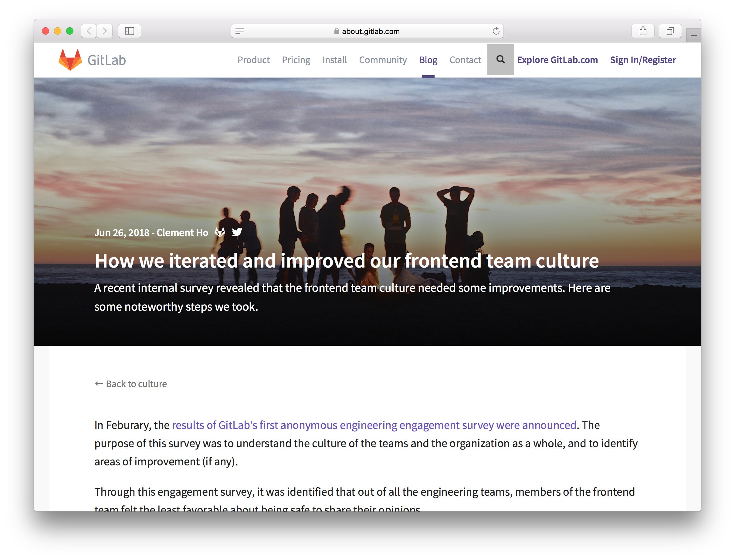The height and width of the screenshot is (560, 735).
Task: Follow the Back to culture link
Action: coord(131,384)
